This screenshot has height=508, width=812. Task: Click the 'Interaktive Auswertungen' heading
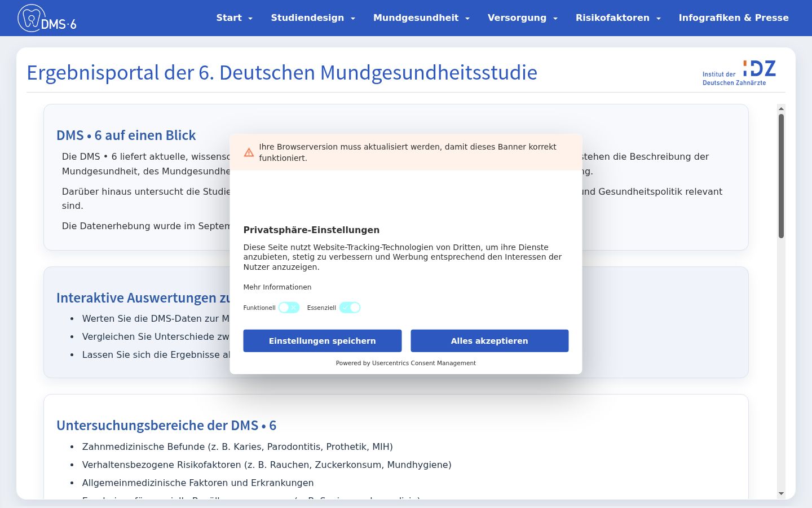(143, 298)
